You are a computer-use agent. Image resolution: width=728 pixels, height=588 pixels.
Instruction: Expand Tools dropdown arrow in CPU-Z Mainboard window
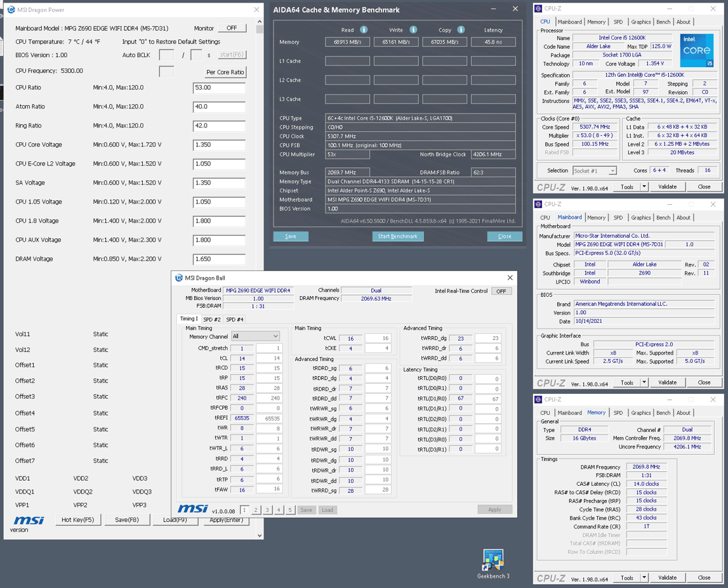644,383
